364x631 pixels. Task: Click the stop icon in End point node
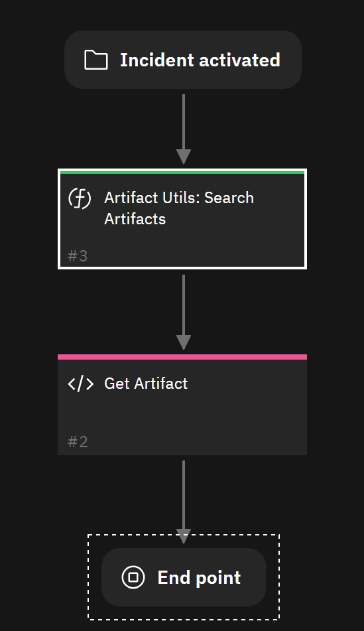[x=133, y=577]
